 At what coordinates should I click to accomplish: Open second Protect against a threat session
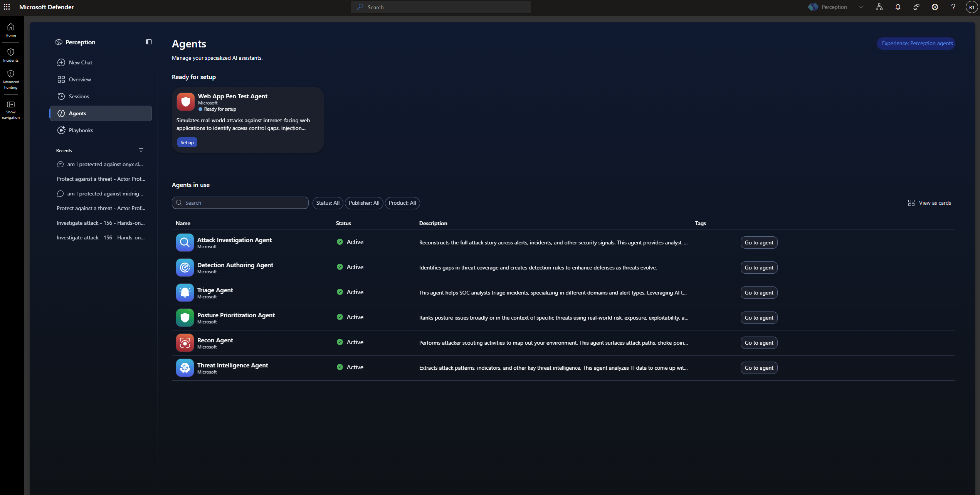click(x=101, y=208)
